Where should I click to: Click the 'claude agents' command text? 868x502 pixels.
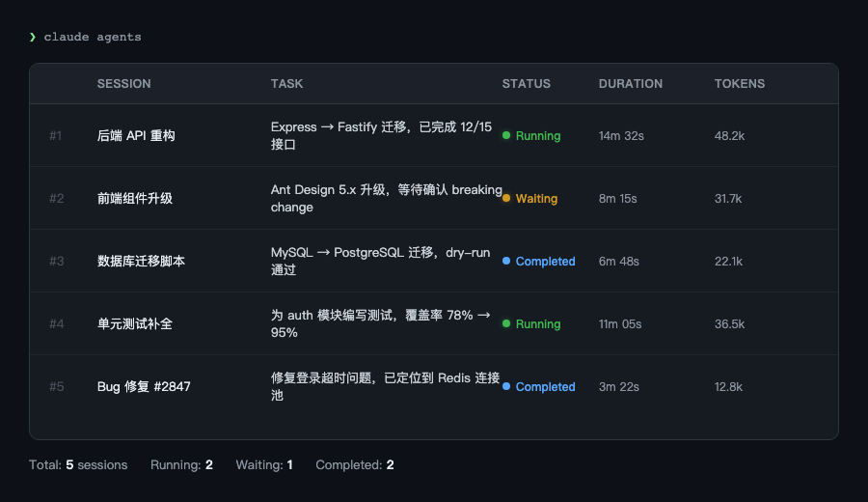(93, 37)
